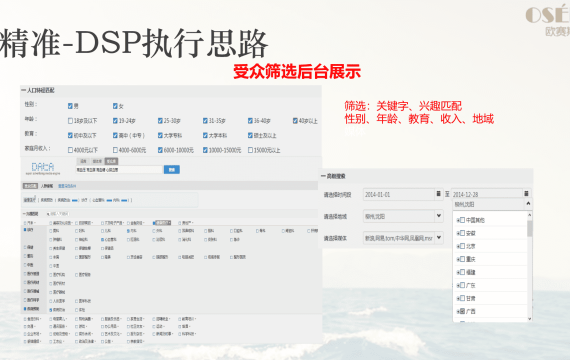Tick the 广东 province checkbox
Screen dimensions: 570x360
point(462,285)
